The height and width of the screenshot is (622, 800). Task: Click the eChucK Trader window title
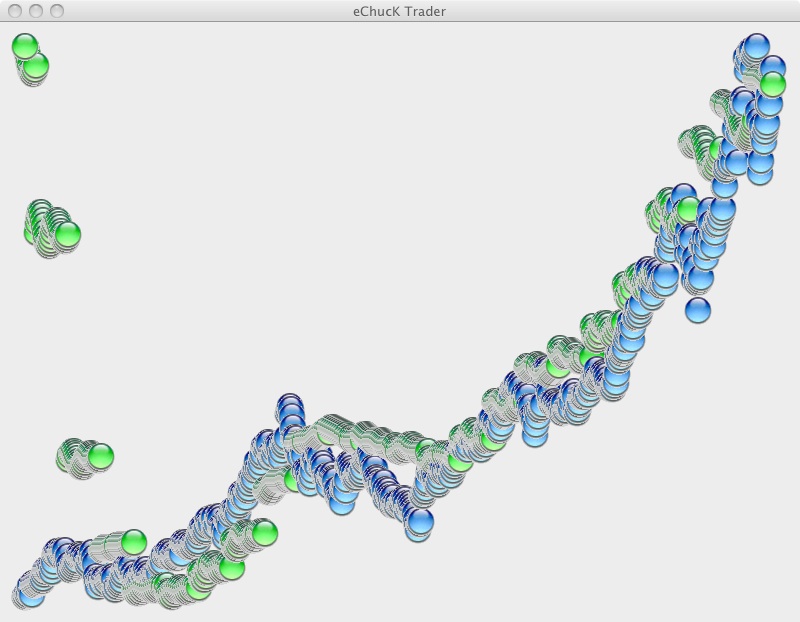tap(400, 11)
